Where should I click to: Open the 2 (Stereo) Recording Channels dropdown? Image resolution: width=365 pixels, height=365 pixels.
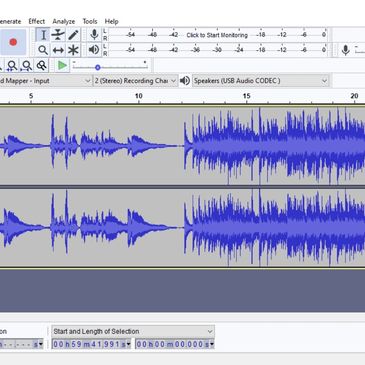135,81
